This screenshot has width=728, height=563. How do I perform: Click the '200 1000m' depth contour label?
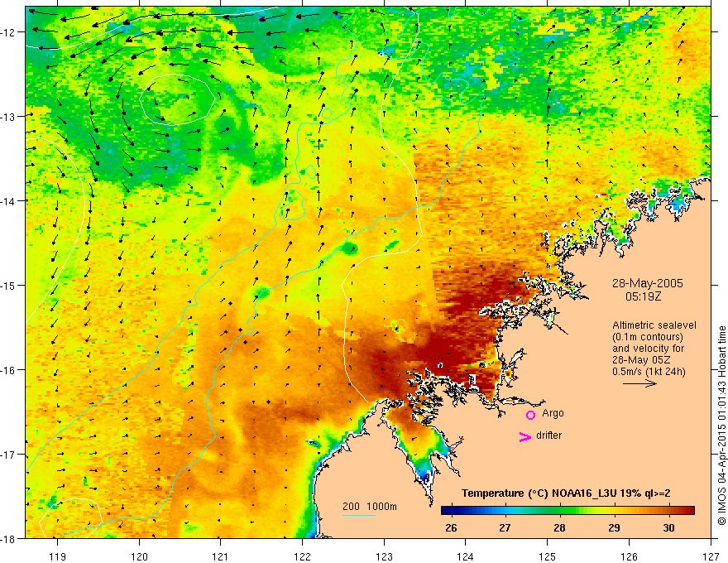click(370, 507)
